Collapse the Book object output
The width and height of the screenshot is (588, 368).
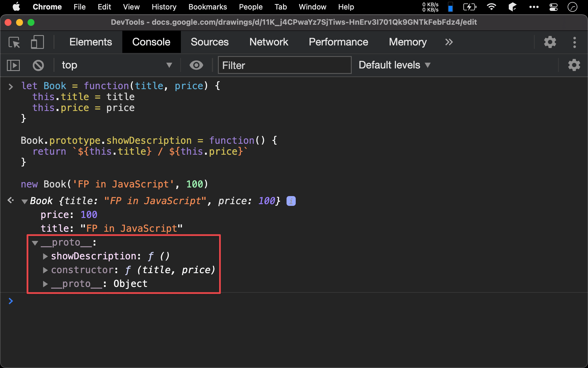[x=25, y=201]
